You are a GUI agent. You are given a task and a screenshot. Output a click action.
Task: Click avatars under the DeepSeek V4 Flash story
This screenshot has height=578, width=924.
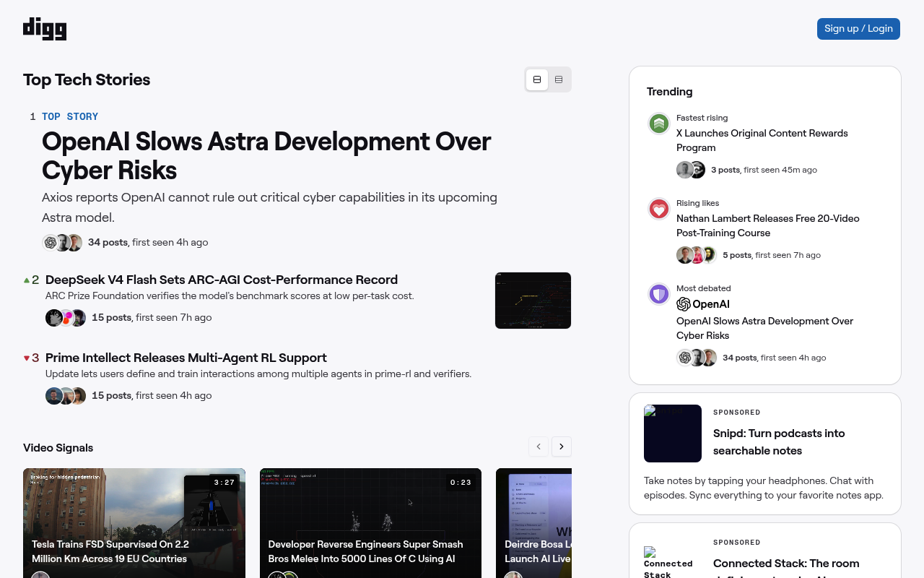click(x=66, y=318)
